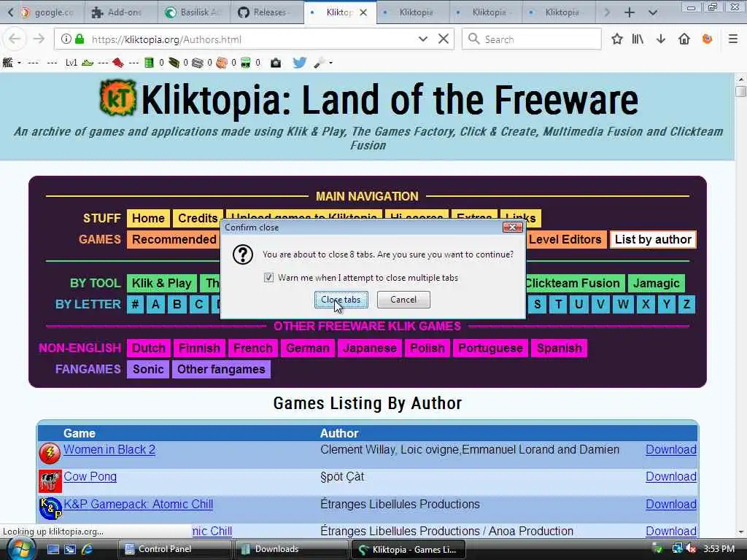Click the steel bars resource icon

coord(198,63)
